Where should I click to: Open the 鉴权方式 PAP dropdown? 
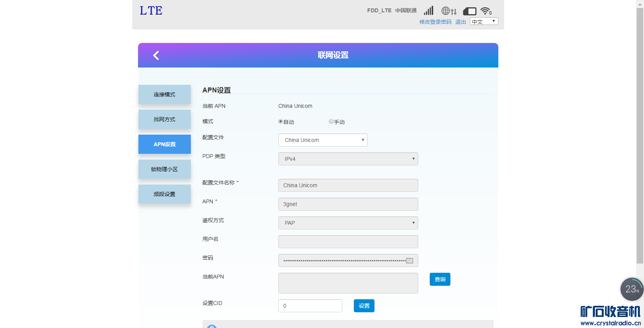348,223
